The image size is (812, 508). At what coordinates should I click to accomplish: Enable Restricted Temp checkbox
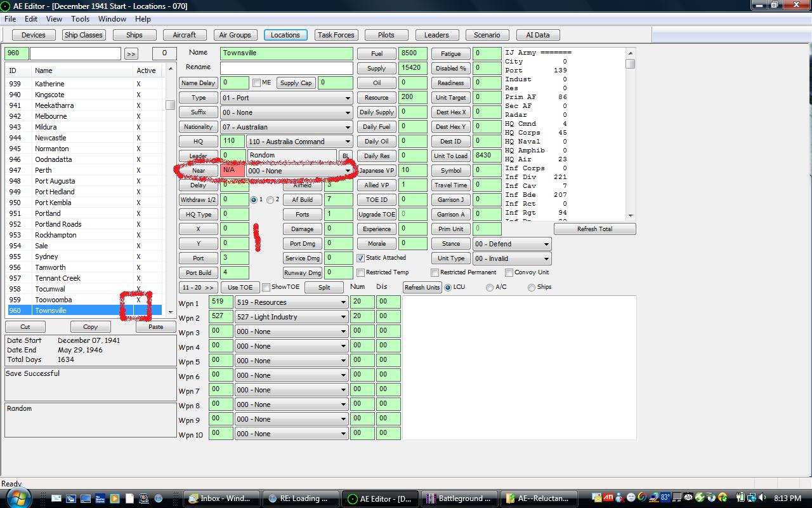(360, 272)
